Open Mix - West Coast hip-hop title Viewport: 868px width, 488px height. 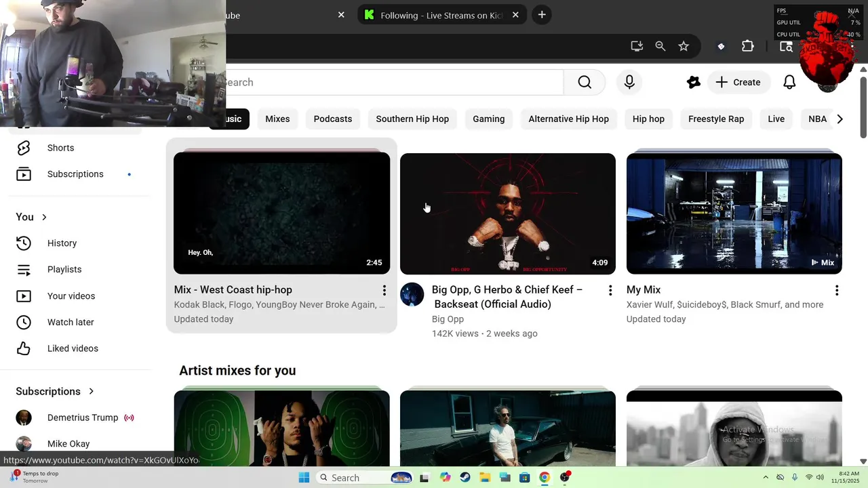coord(233,290)
